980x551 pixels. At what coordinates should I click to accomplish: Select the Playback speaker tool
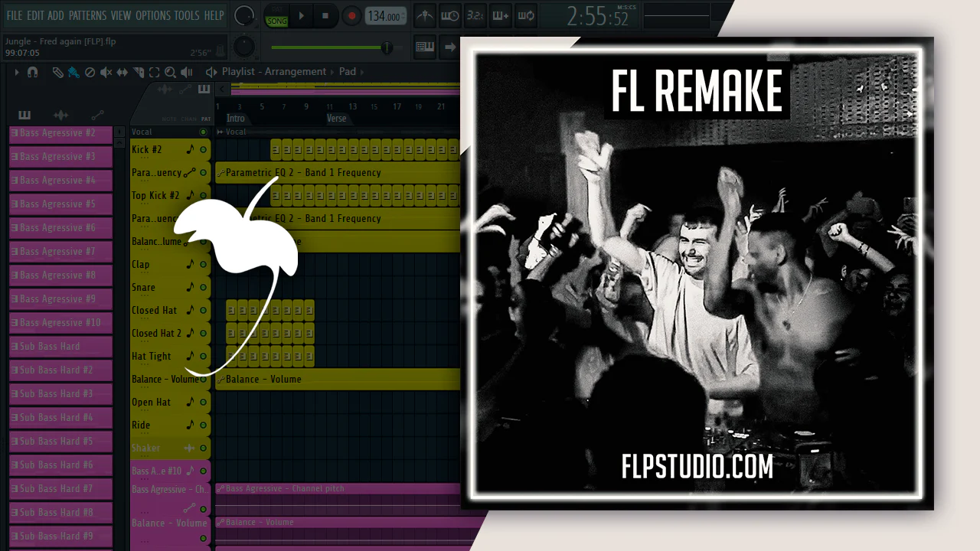[x=188, y=72]
